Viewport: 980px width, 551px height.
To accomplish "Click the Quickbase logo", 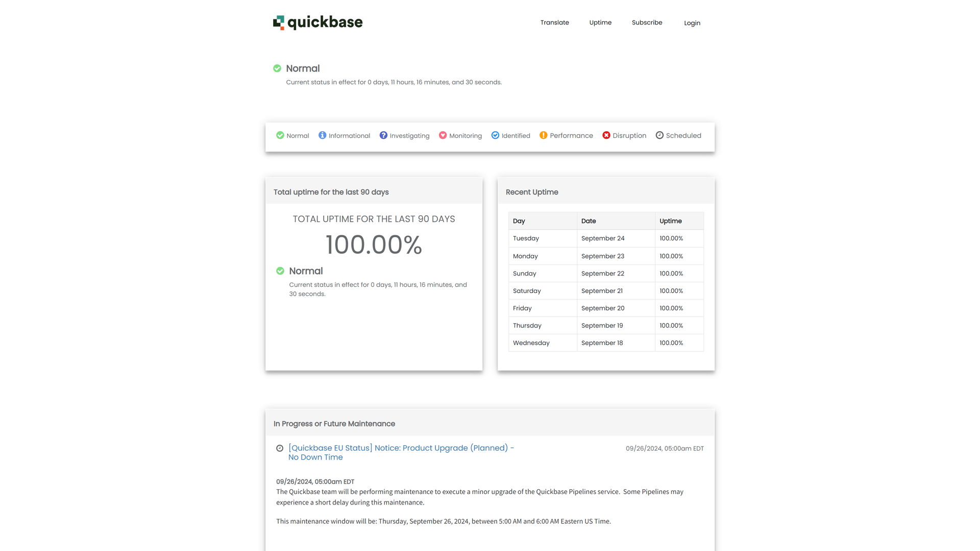I will click(x=317, y=22).
